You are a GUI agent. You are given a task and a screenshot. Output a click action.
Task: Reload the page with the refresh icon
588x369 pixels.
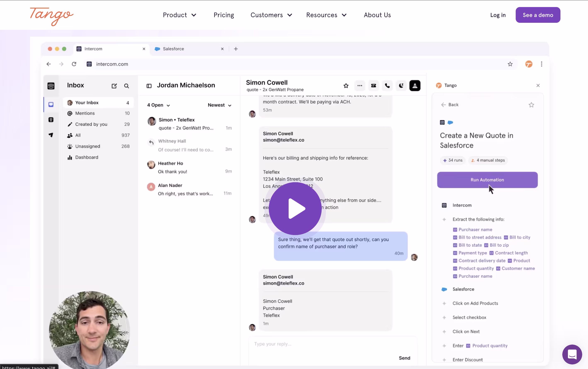coord(74,64)
